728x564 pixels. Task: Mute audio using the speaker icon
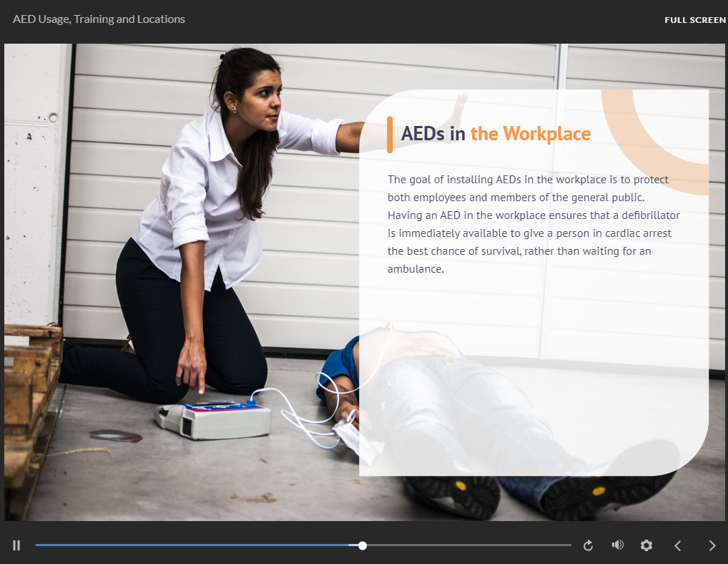coord(618,545)
